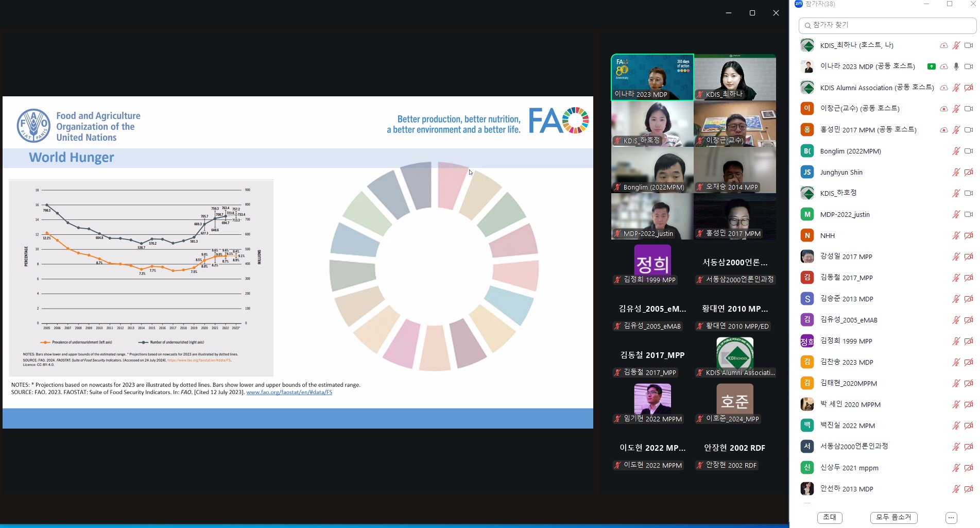Click the 초대 invite button
The width and height of the screenshot is (980, 528).
point(829,517)
